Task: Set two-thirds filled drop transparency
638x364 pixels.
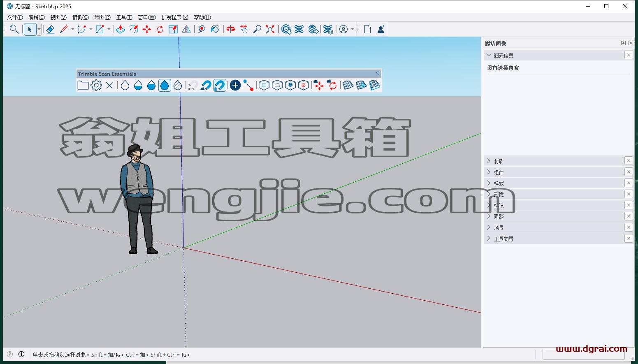Action: (151, 85)
